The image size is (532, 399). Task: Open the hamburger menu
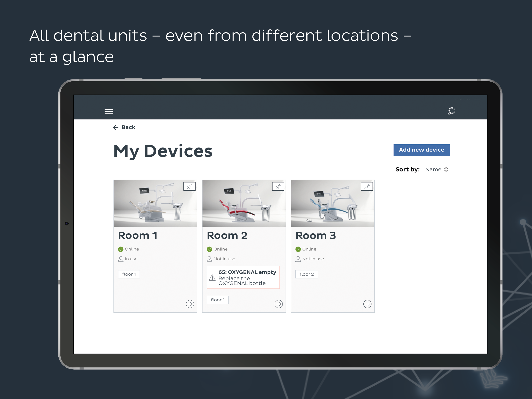[x=109, y=111]
